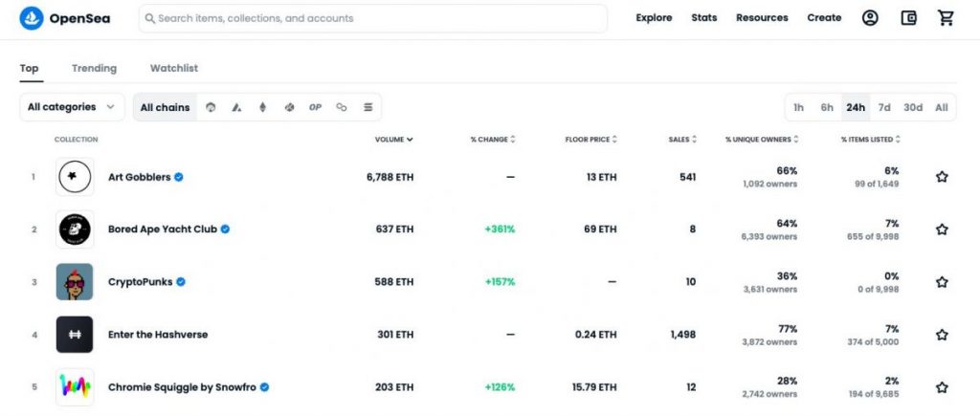Click the 1,498 sales value
This screenshot has height=416, width=980.
coord(683,335)
